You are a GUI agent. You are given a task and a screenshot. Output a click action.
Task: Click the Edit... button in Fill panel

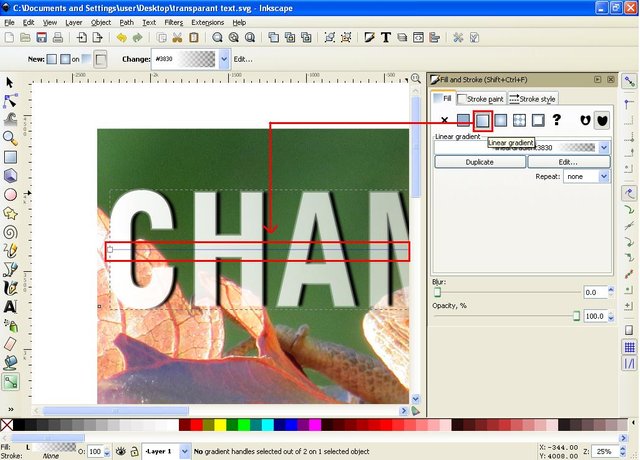[x=569, y=162]
